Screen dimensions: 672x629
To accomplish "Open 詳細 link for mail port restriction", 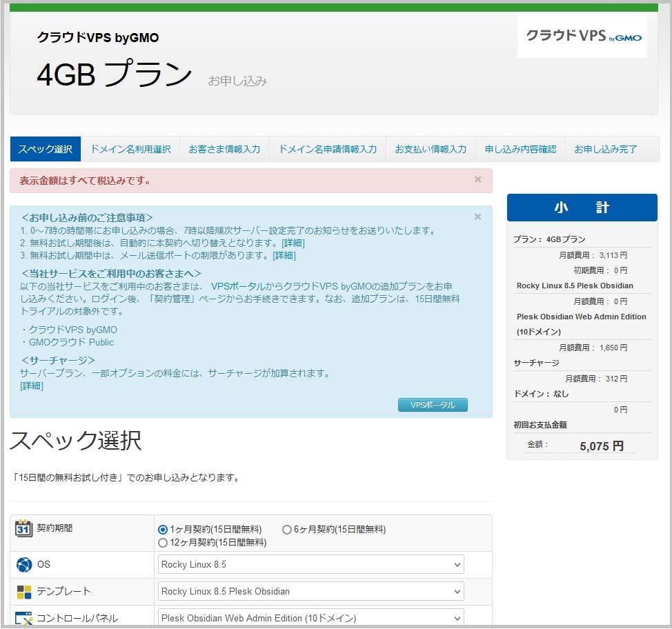I will pos(284,256).
